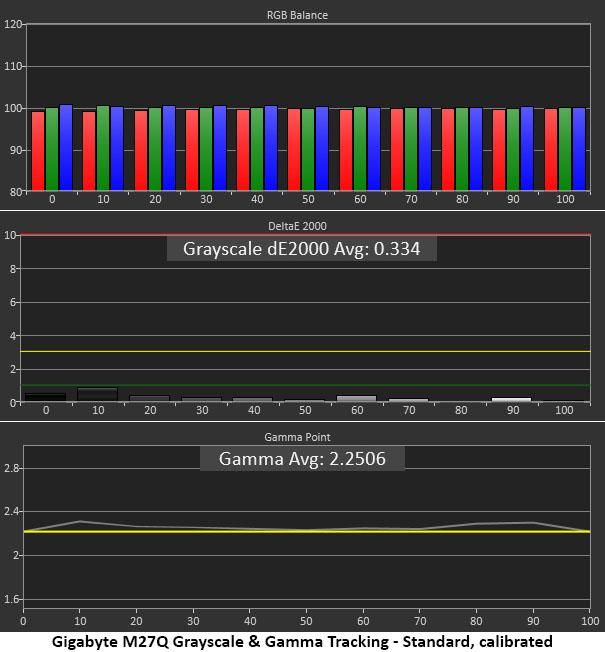Image resolution: width=605 pixels, height=652 pixels.
Task: Click the 2.4 label on Gamma Point axis
Action: pos(11,511)
